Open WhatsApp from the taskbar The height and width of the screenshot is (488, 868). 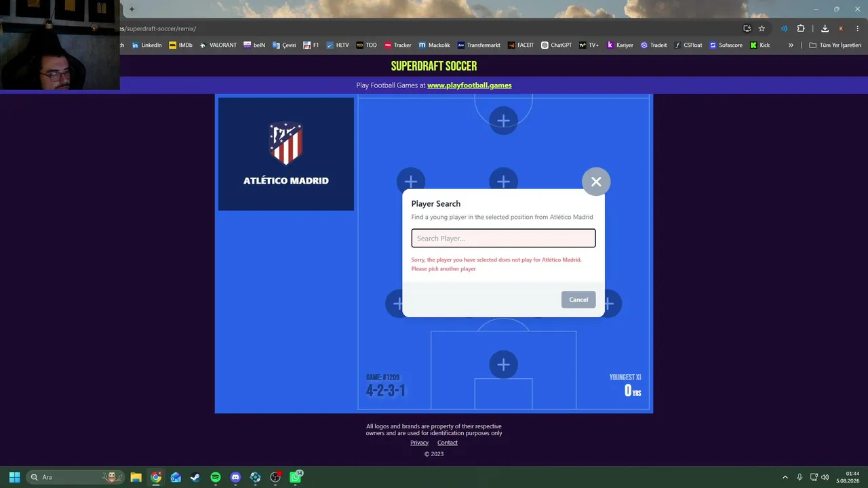tap(296, 477)
